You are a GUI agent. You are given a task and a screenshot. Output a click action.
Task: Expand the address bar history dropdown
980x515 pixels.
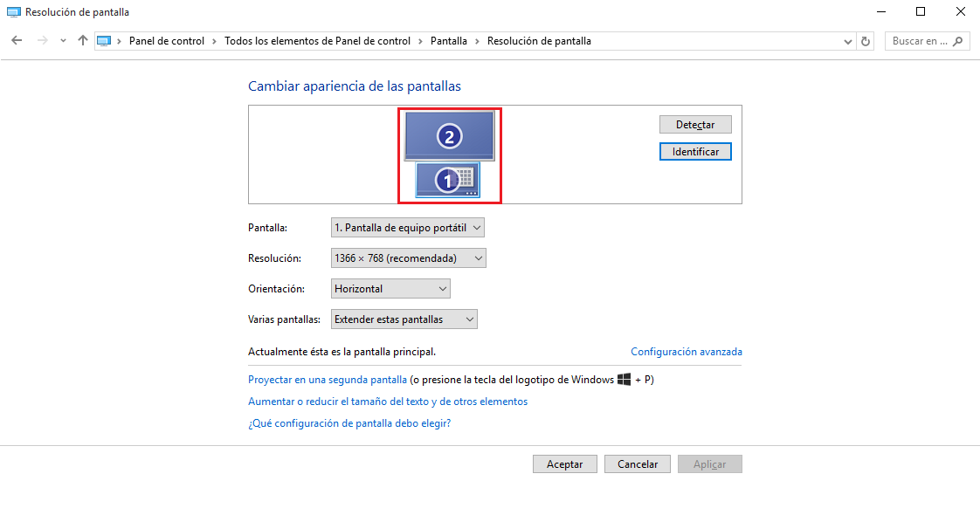click(x=847, y=41)
